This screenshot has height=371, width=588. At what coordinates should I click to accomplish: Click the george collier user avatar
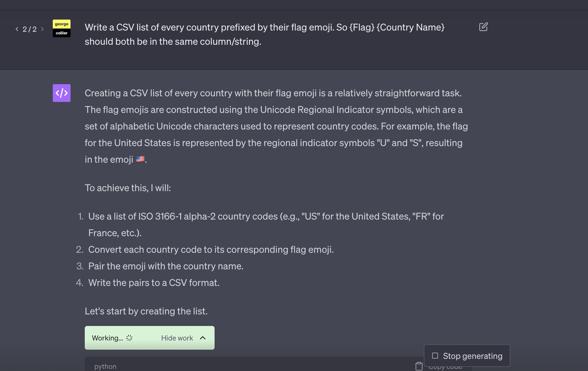tap(62, 28)
